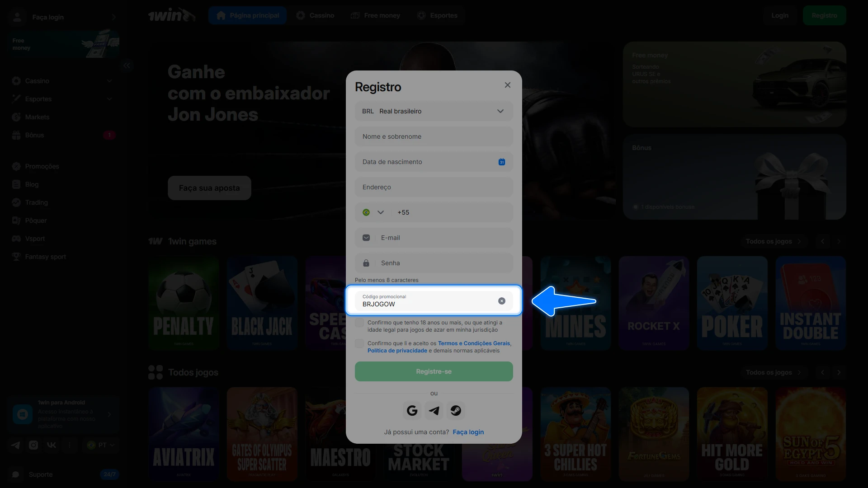The width and height of the screenshot is (868, 488).
Task: Click the 1win logo
Action: coord(172,15)
